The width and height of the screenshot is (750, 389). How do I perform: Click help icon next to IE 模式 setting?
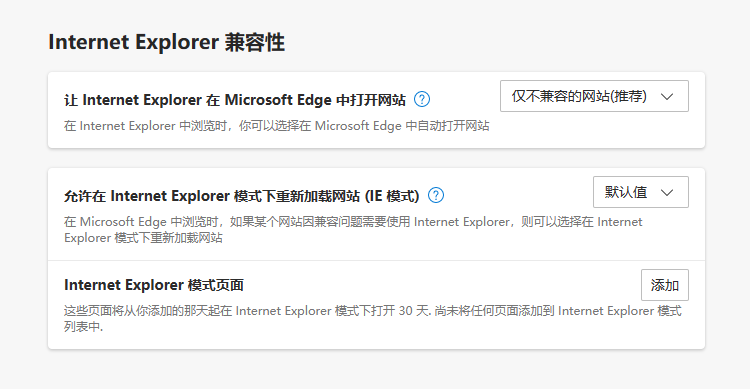[x=436, y=195]
